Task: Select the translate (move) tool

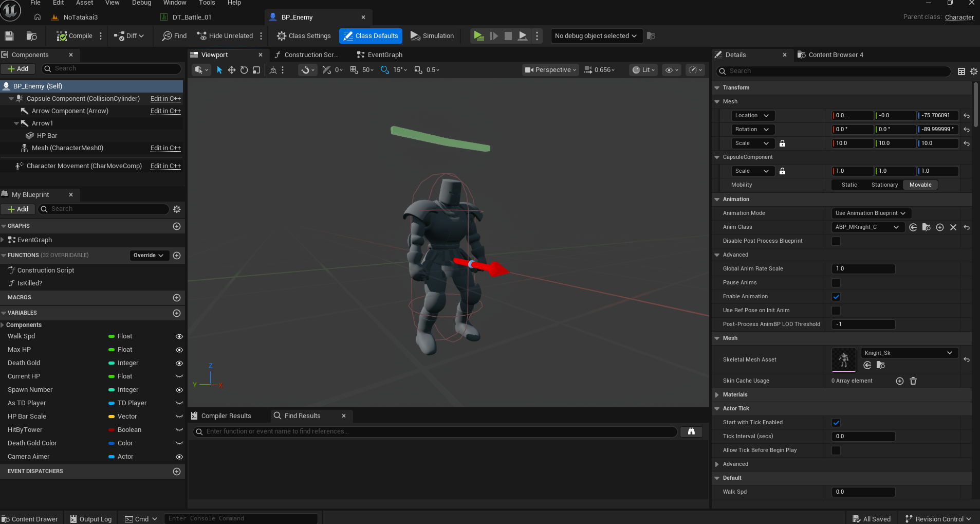Action: coord(232,70)
